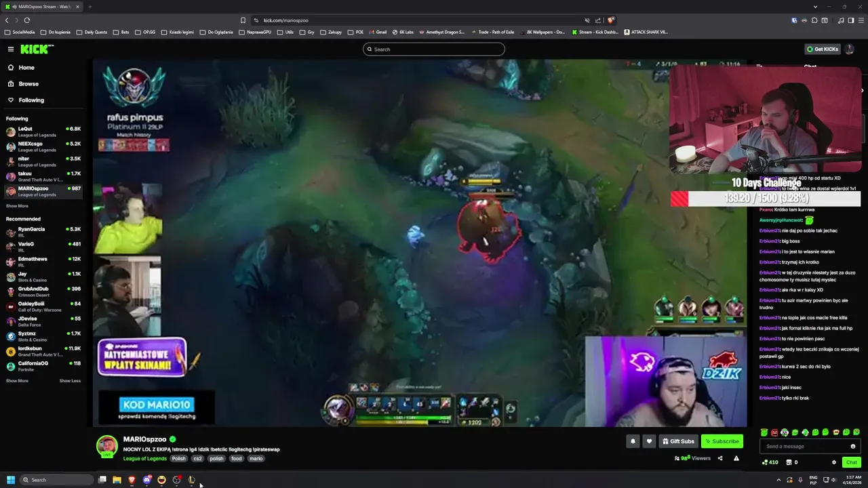Focus the Kick search field

tap(434, 49)
